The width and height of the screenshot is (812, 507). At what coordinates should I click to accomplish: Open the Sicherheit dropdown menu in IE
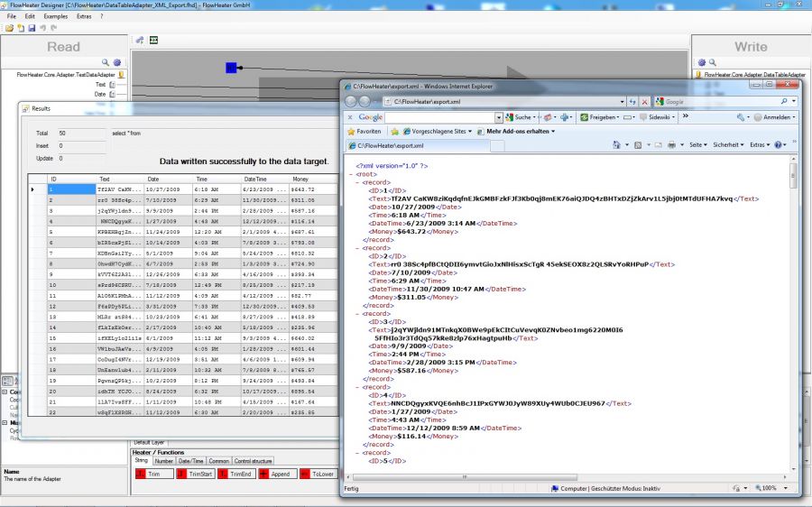728,145
